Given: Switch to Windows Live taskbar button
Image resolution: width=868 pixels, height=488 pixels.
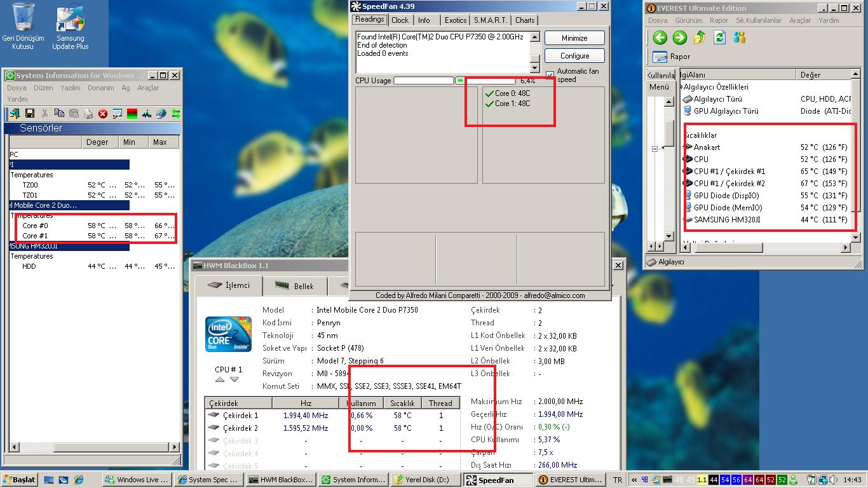Looking at the screenshot, I should [137, 480].
